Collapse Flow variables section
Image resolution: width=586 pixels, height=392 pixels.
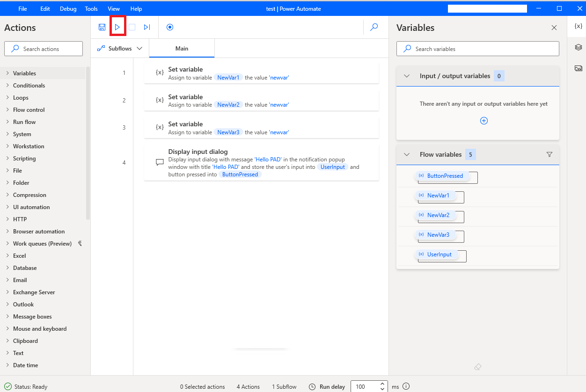coord(407,154)
